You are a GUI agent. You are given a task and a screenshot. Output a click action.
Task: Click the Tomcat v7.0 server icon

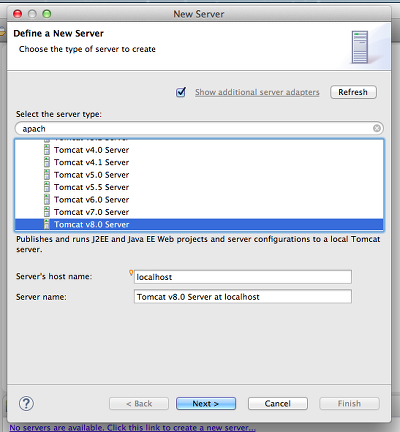click(47, 212)
